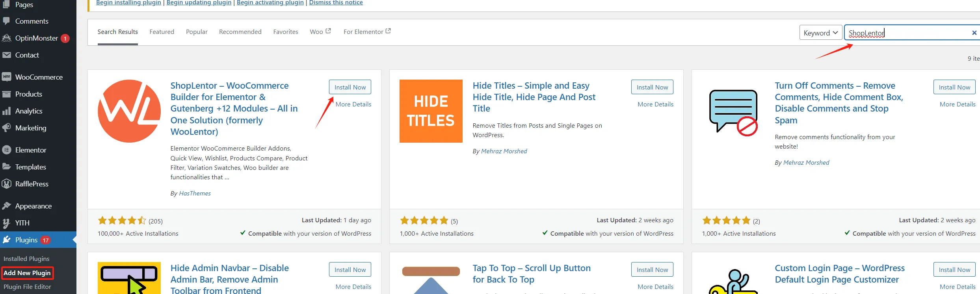980x294 pixels.
Task: Open More Details for Hide Admin Navbar
Action: coord(353,287)
